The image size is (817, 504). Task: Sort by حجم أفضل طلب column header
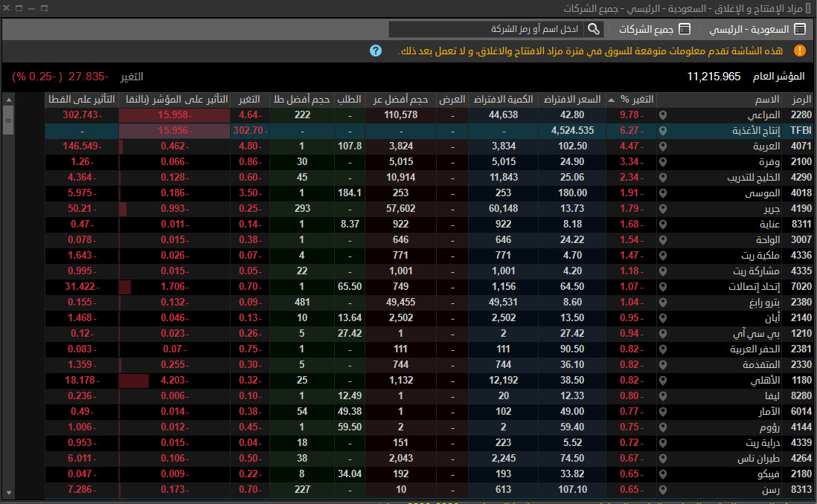301,100
